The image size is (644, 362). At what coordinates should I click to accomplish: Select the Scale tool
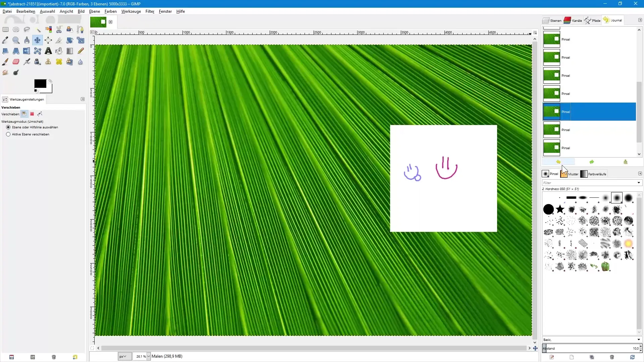click(80, 40)
